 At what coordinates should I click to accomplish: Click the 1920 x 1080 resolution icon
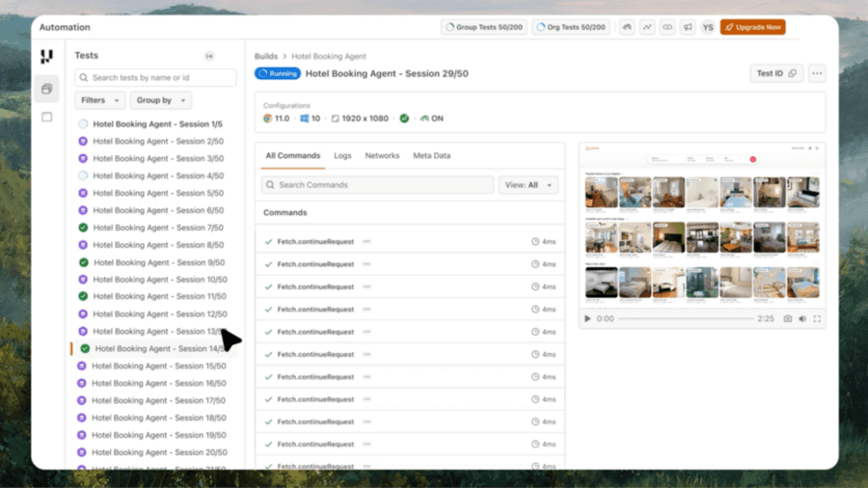click(335, 119)
